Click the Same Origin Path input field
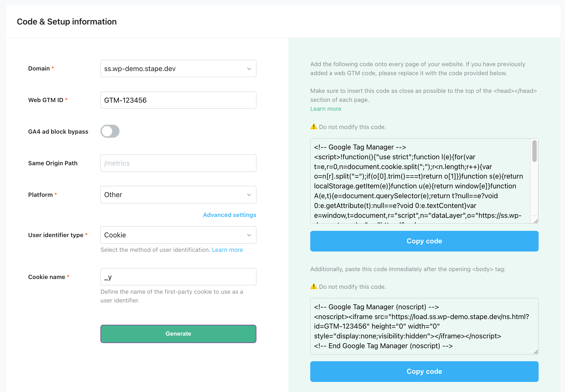 coord(178,163)
